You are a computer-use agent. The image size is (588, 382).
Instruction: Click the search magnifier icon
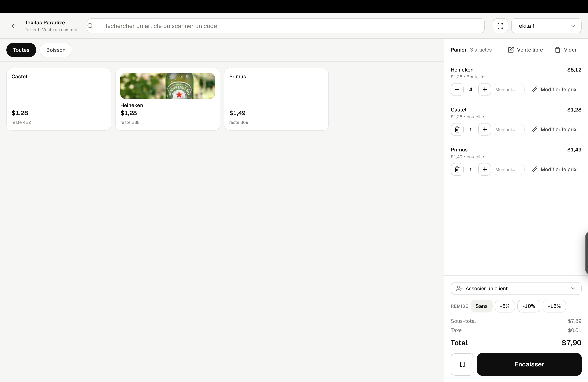coord(90,26)
